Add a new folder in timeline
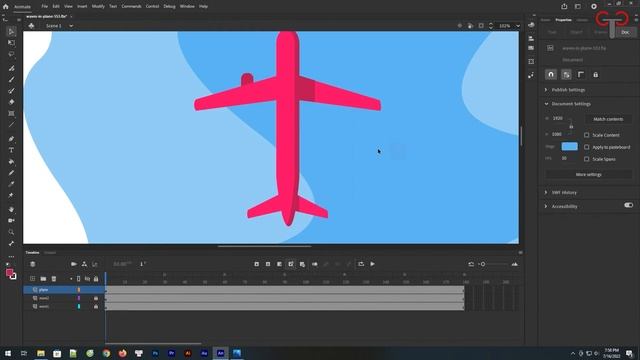Screen dimensions: 640x360 (43, 279)
